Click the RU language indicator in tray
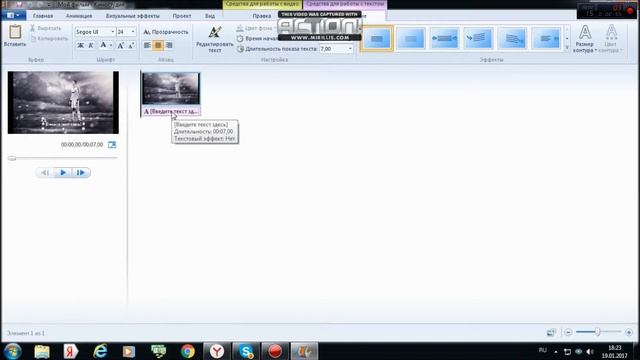Viewport: 640px width, 360px height. pos(542,350)
